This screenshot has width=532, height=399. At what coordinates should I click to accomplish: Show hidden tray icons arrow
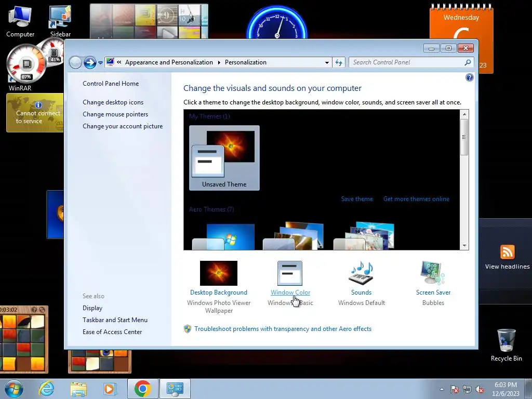tap(442, 389)
